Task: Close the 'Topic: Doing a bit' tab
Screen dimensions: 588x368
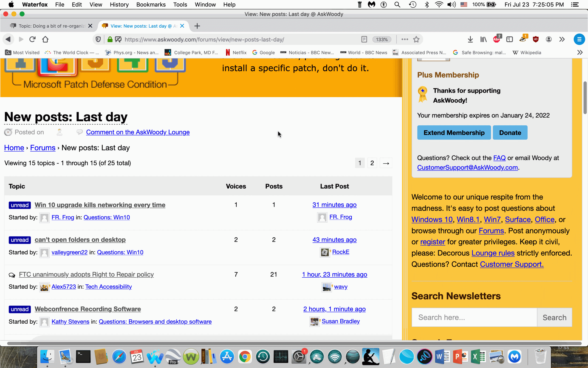Action: click(90, 26)
